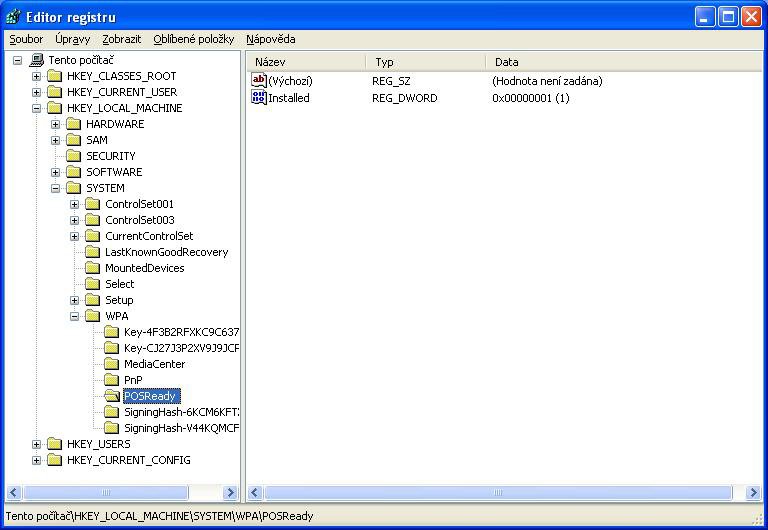The height and width of the screenshot is (530, 768).
Task: Select the Key-4F3B2RFXKC9C637 key
Action: coord(181,332)
